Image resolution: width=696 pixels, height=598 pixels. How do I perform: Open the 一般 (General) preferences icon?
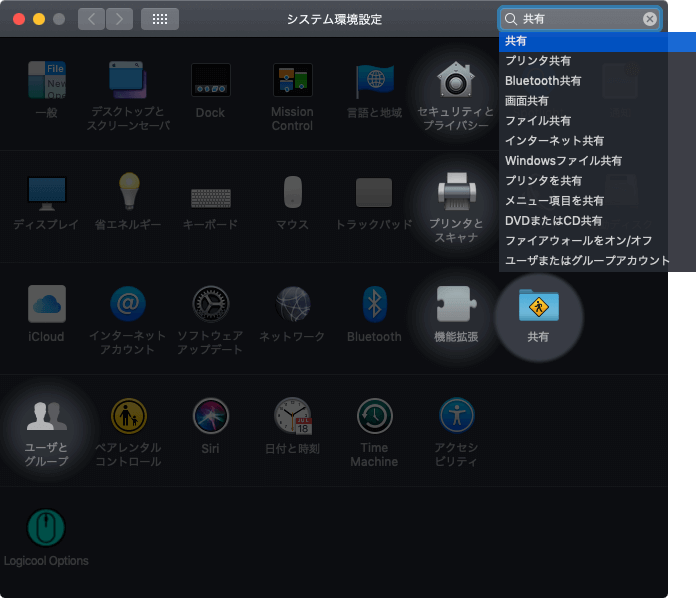click(x=47, y=80)
